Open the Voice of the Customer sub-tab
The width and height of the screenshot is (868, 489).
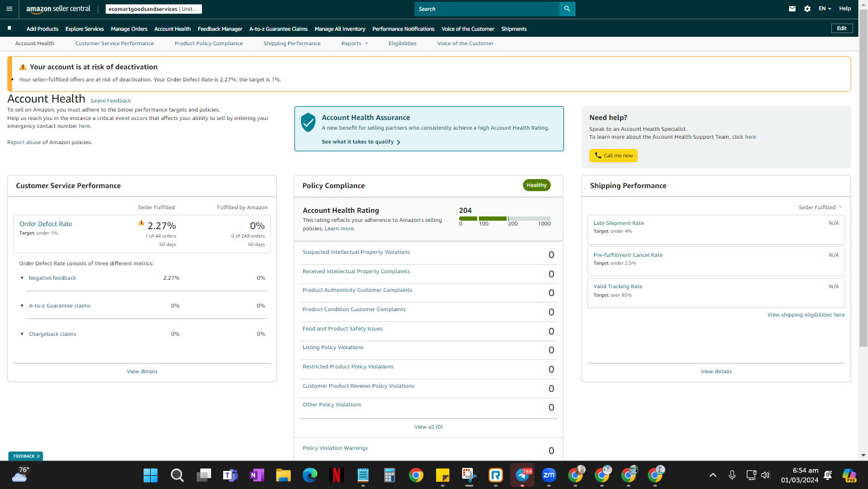(465, 43)
